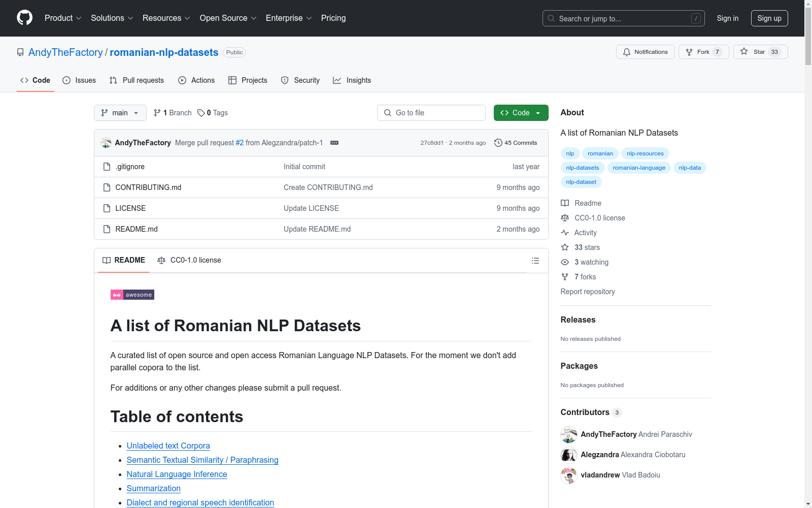Viewport: 812px width, 508px height.
Task: Click the star icon to star repository
Action: pos(744,51)
